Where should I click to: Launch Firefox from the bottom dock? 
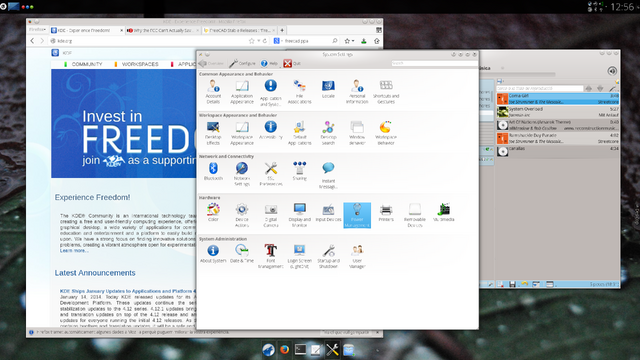284,349
